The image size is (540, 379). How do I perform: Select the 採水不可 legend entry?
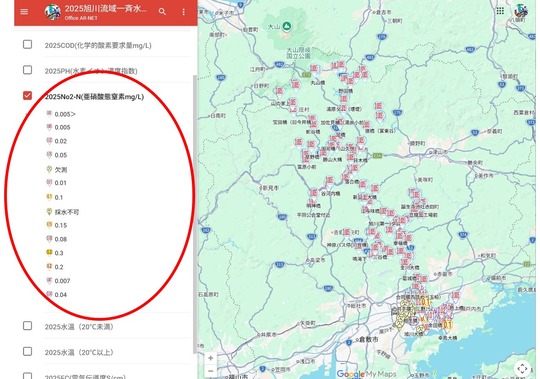tap(63, 212)
